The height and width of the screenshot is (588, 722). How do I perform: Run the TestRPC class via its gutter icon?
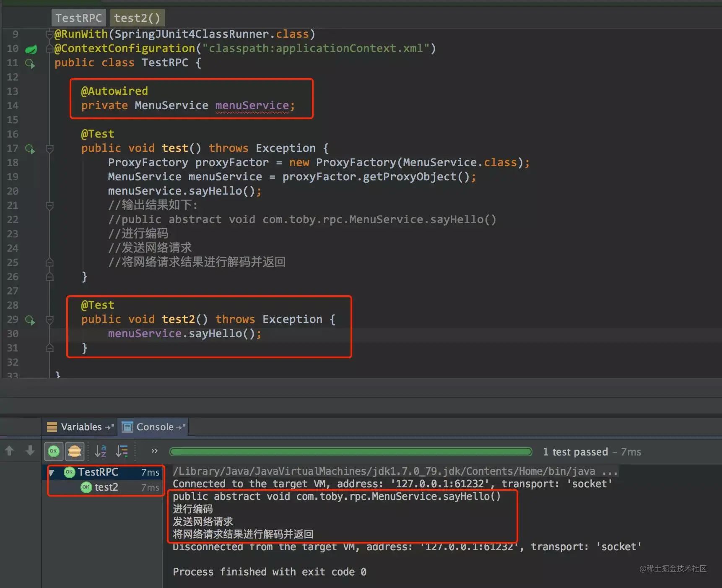tap(30, 64)
